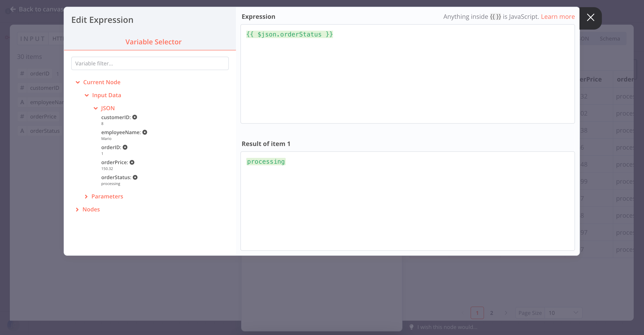Viewport: 644px width, 335px height.
Task: Click the number type icon beside orderPrice
Action: coord(22,116)
